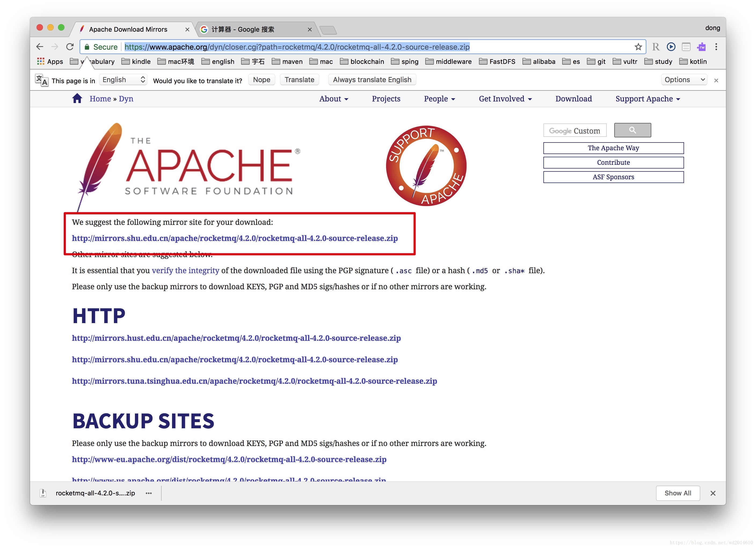Image resolution: width=756 pixels, height=548 pixels.
Task: Click the Google Custom search magnifier button
Action: 632,130
